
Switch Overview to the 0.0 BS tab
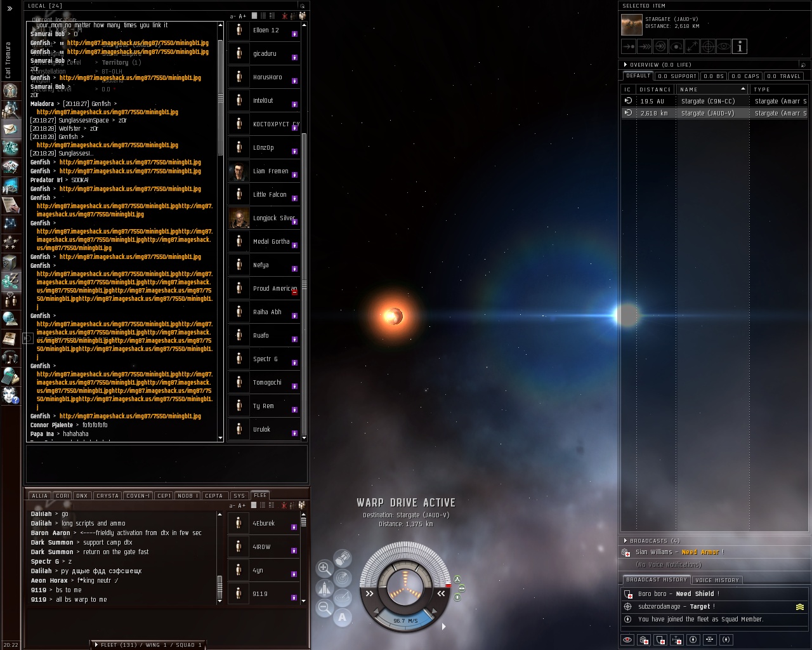(714, 76)
